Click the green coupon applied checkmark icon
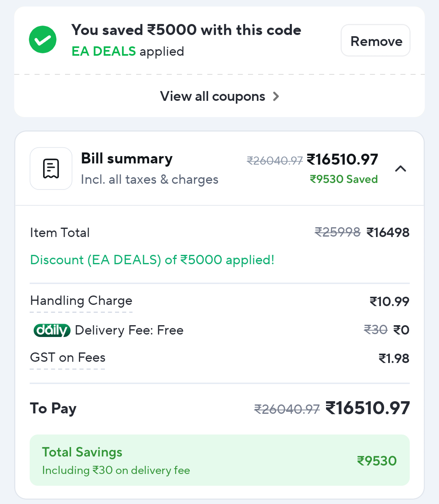 [x=43, y=40]
